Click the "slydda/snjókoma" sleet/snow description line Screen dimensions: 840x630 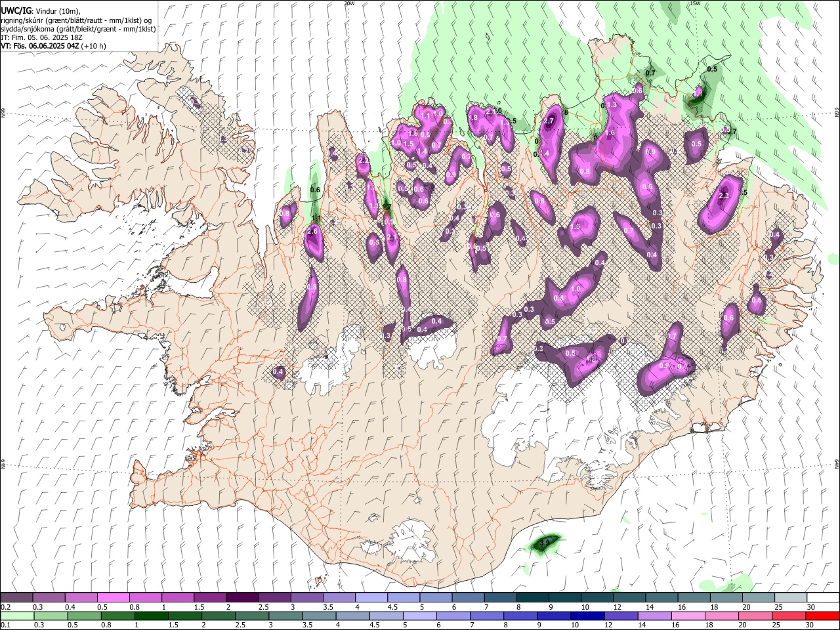[x=78, y=29]
